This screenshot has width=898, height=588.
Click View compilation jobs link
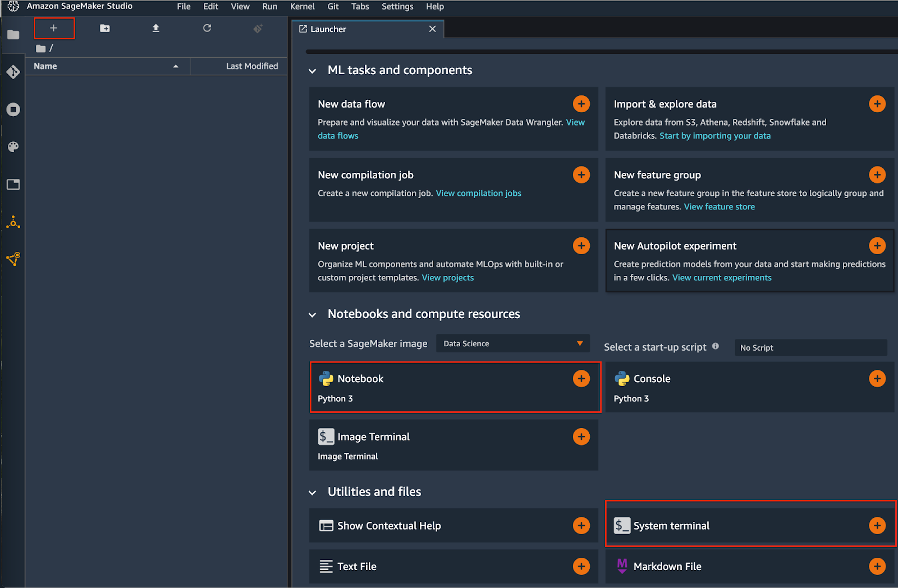click(478, 193)
